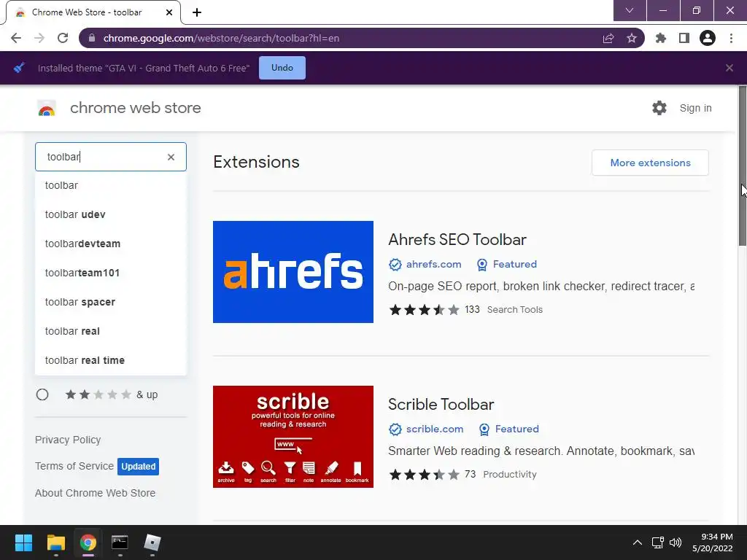The height and width of the screenshot is (560, 747).
Task: Open the Roblox taskbar icon
Action: pyautogui.click(x=152, y=542)
